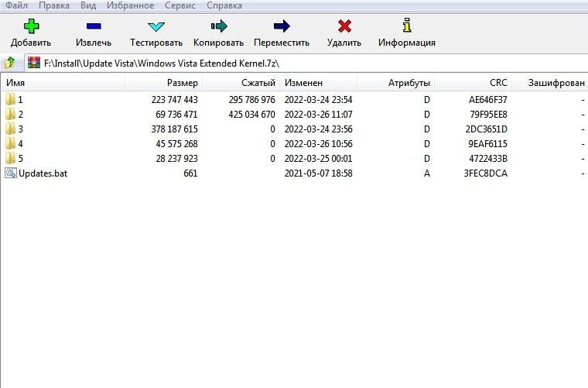Open the Правка menu

point(54,5)
